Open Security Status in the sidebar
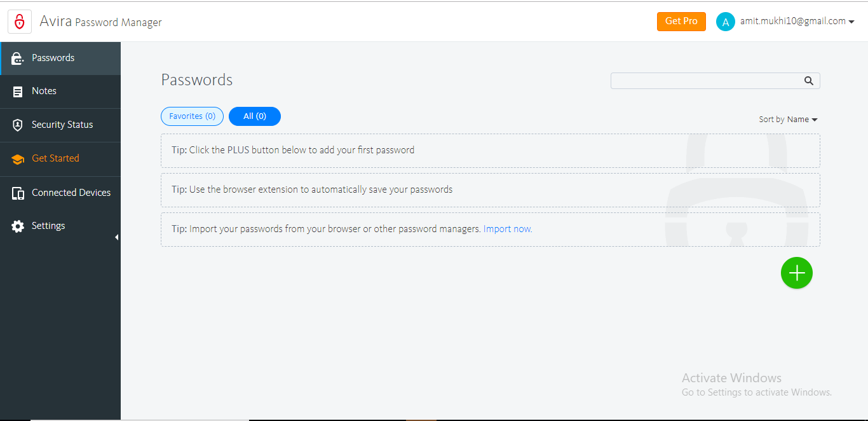Screen dimensions: 868x421 60,125
